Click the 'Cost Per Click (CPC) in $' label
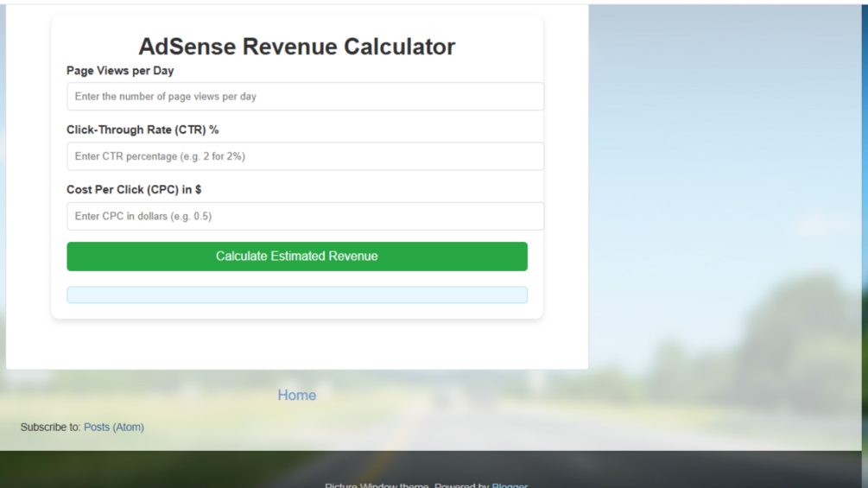This screenshot has height=488, width=868. [x=133, y=190]
